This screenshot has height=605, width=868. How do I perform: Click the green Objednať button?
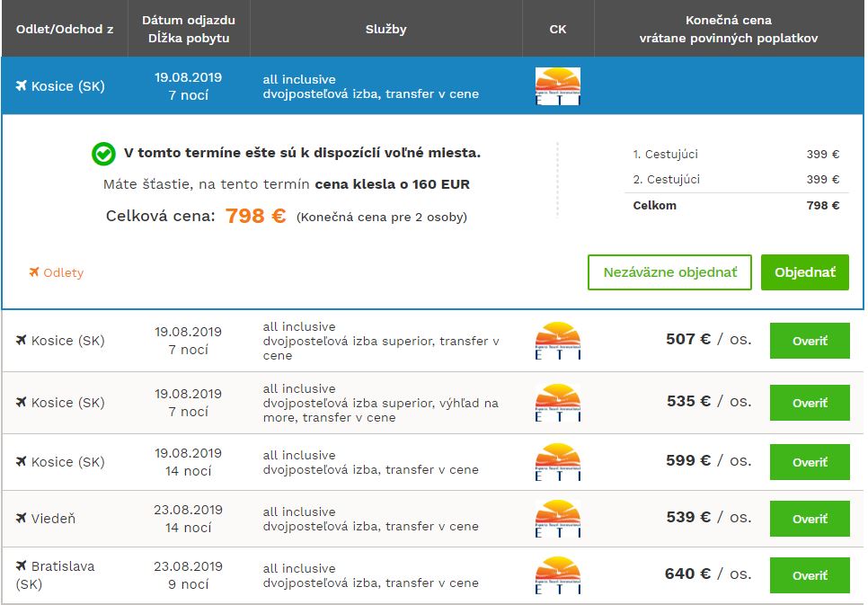[805, 272]
